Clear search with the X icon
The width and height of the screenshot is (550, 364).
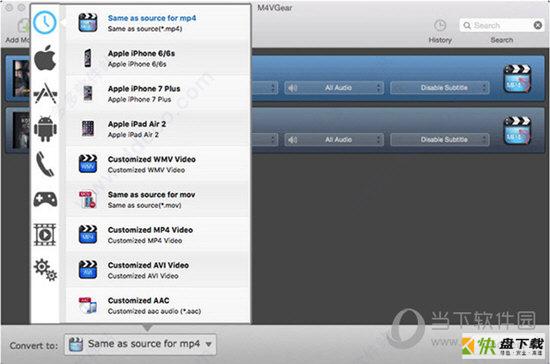pyautogui.click(x=538, y=25)
